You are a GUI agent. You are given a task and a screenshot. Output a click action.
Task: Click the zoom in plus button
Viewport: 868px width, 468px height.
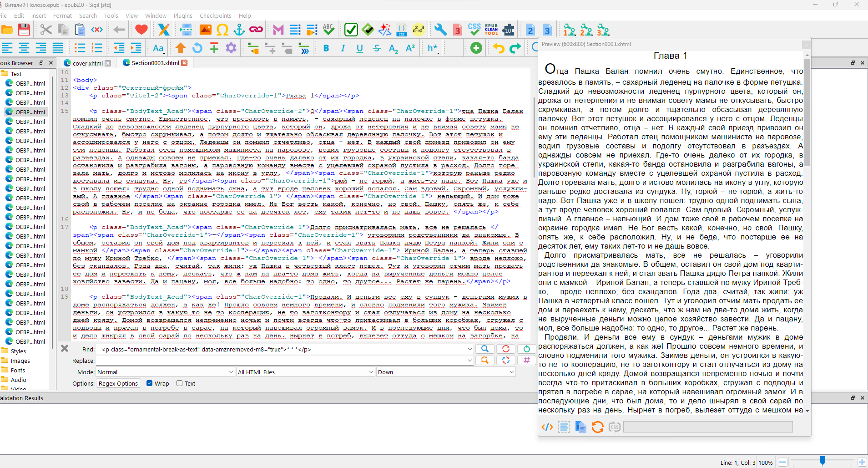862,462
